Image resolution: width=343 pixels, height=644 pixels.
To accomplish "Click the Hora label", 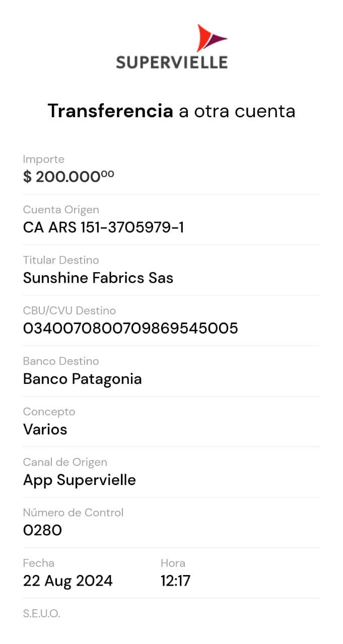I will pos(173,563).
